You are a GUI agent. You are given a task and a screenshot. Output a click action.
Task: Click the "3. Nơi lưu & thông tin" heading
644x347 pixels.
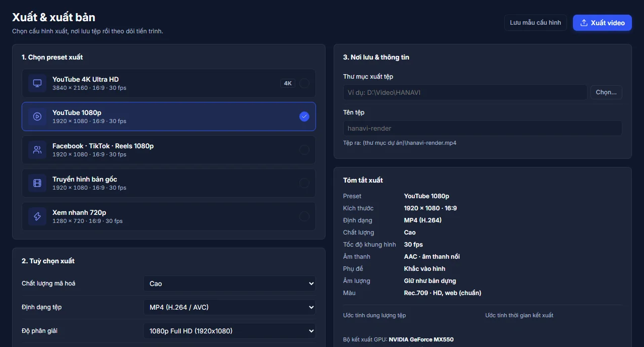[x=376, y=57]
